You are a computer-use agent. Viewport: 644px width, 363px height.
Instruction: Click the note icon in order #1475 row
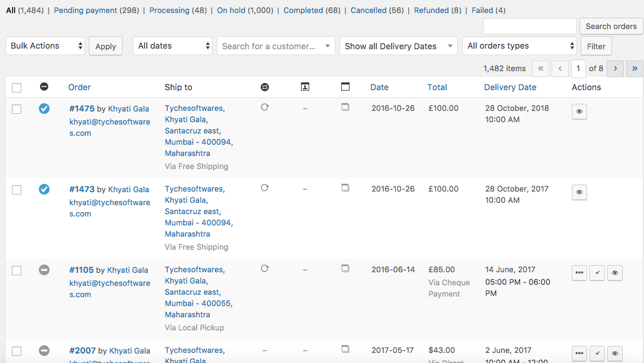coord(345,107)
